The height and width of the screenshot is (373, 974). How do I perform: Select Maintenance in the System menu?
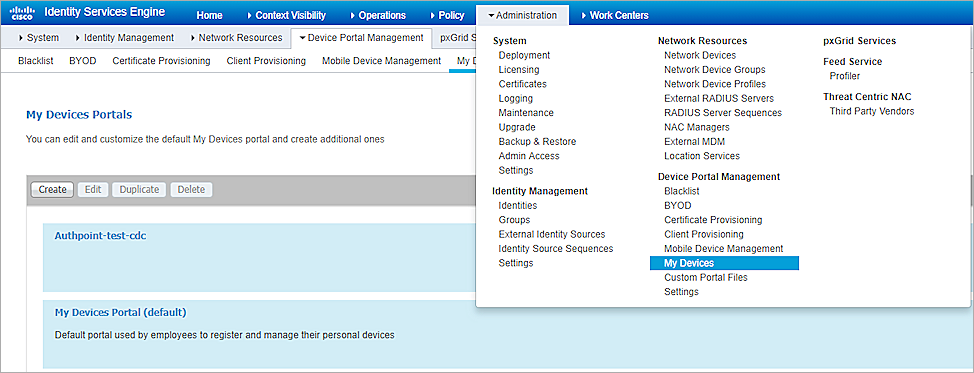point(526,113)
